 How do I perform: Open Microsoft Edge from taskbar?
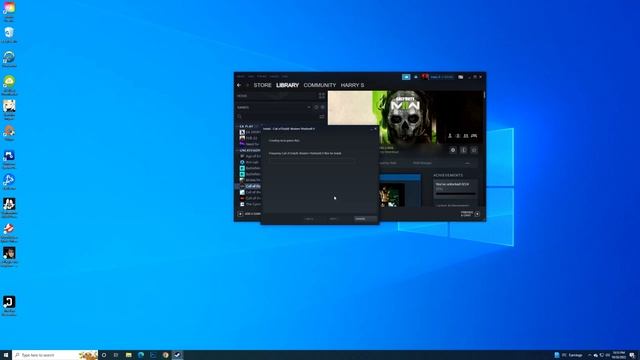[x=141, y=355]
